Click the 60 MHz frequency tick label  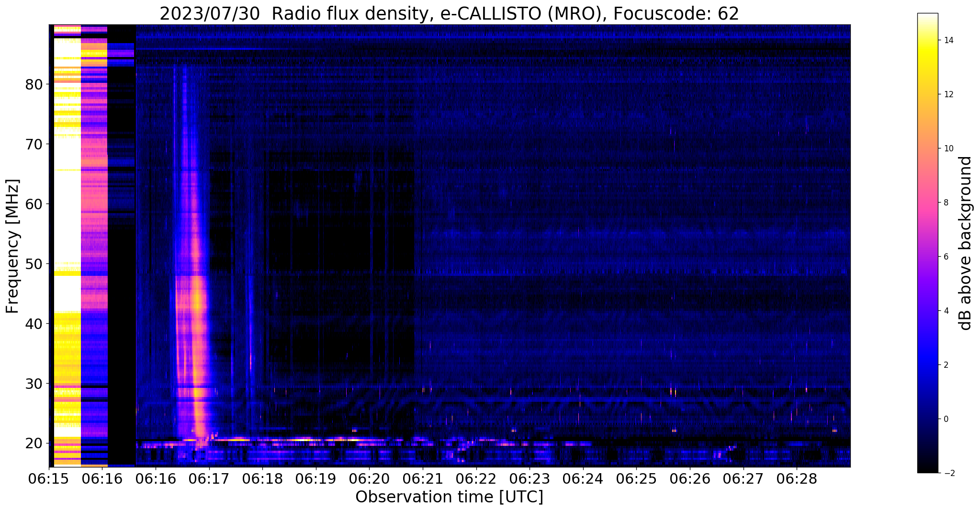point(34,204)
